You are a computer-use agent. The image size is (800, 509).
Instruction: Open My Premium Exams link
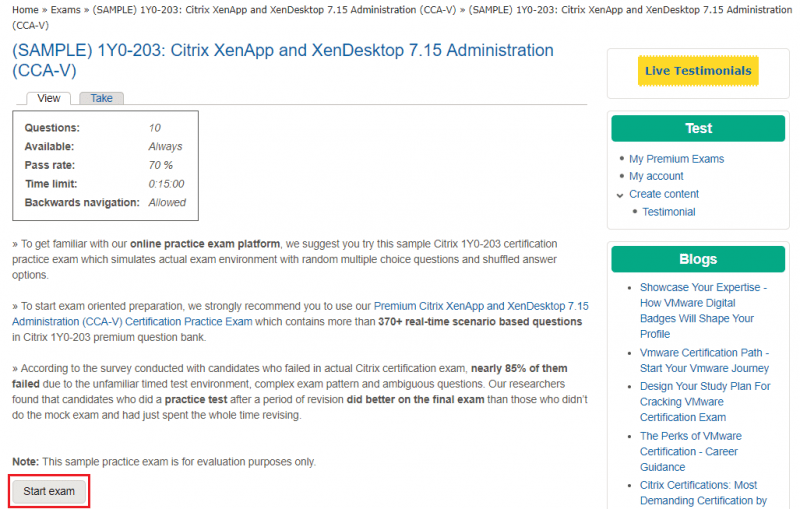click(676, 159)
